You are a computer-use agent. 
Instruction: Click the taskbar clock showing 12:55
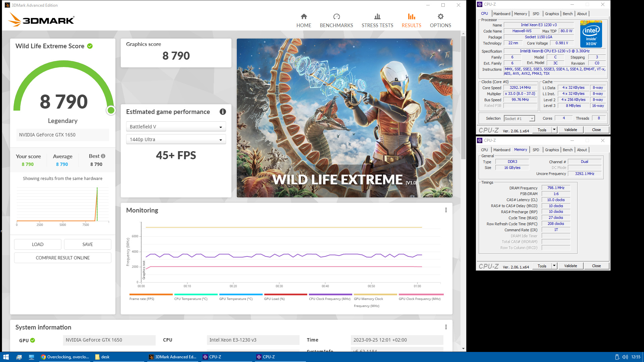(x=636, y=357)
